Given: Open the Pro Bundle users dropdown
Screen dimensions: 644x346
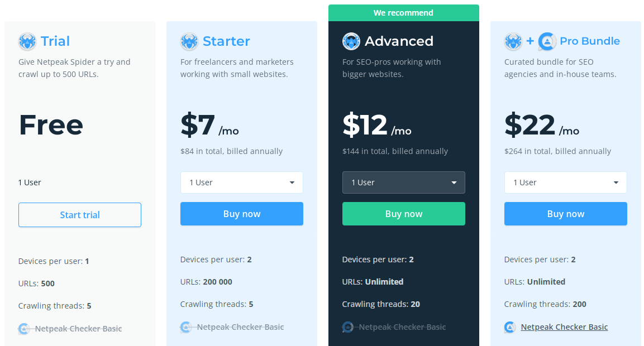Looking at the screenshot, I should (566, 182).
